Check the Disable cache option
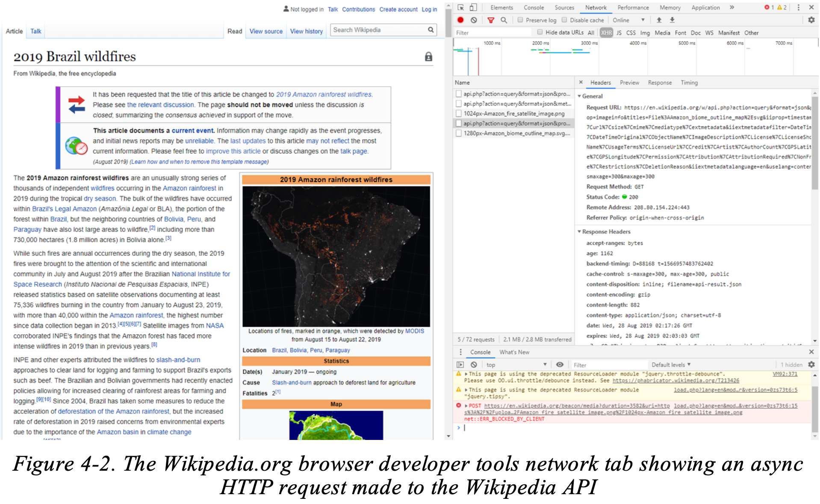820x504 pixels. [x=565, y=20]
